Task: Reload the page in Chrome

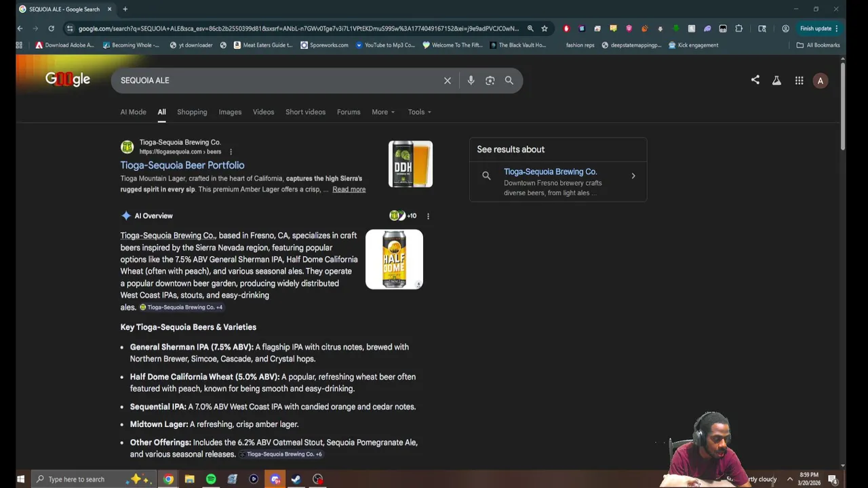Action: click(51, 28)
